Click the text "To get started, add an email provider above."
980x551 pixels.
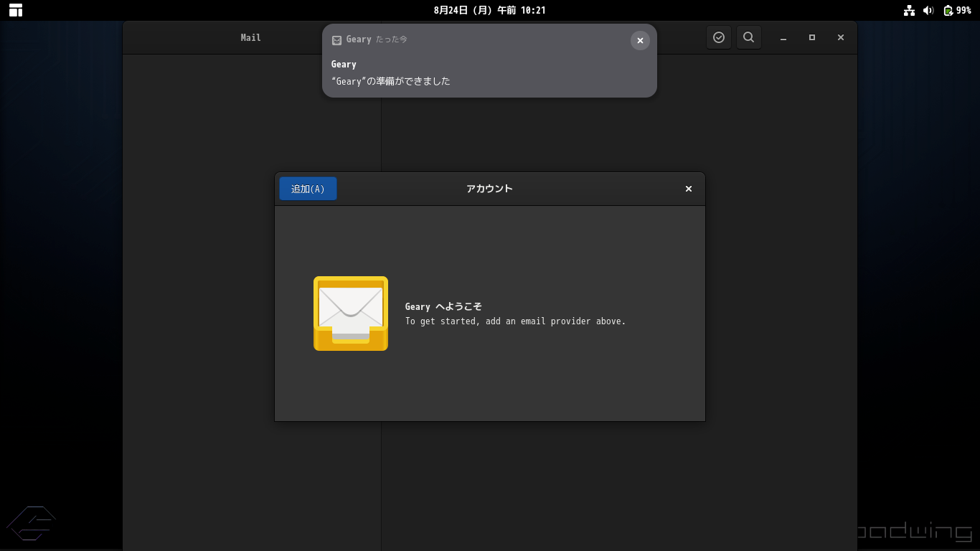click(x=515, y=321)
